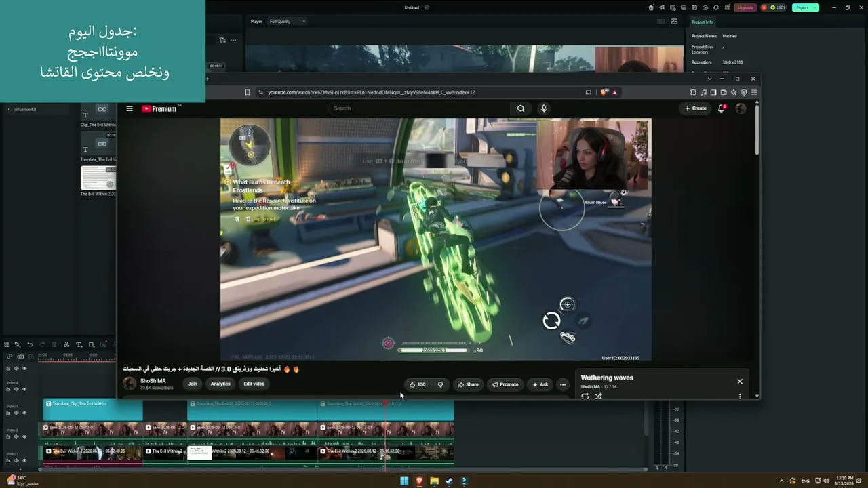Click the Promote button

[505, 384]
